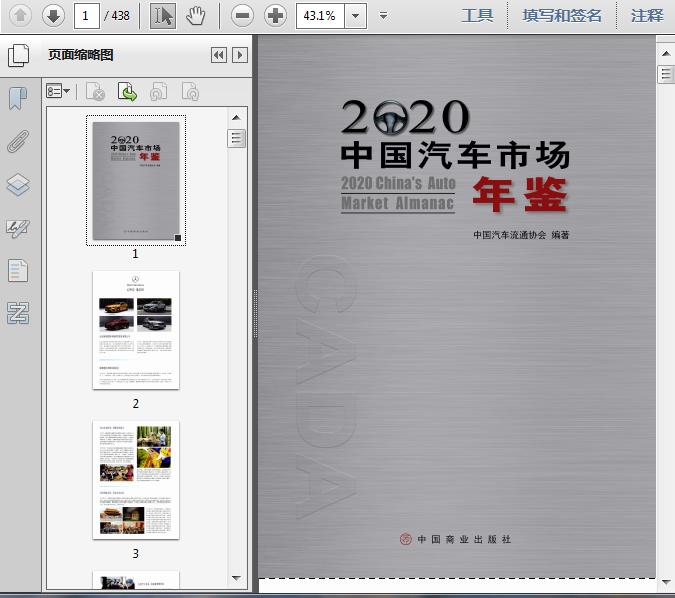
Task: Click the current page number field
Action: point(87,16)
